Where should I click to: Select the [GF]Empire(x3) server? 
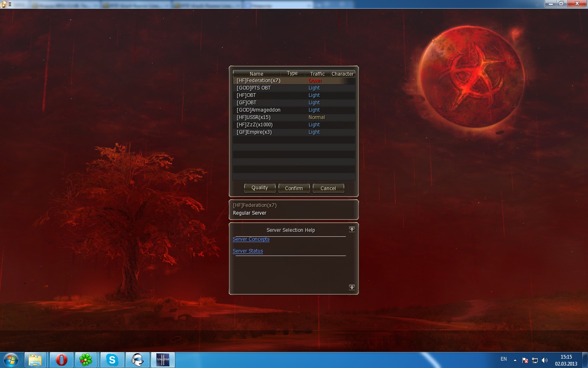pos(294,132)
